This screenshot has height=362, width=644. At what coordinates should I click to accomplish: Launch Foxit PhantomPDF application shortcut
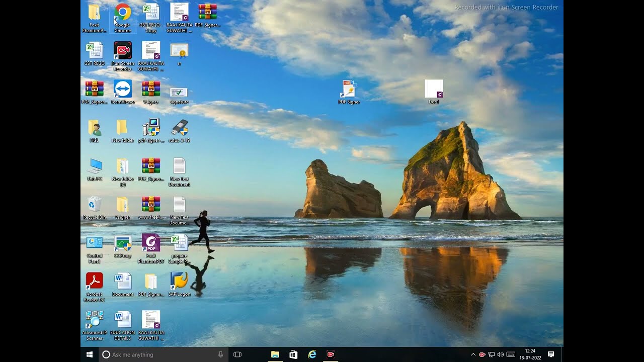pyautogui.click(x=151, y=249)
